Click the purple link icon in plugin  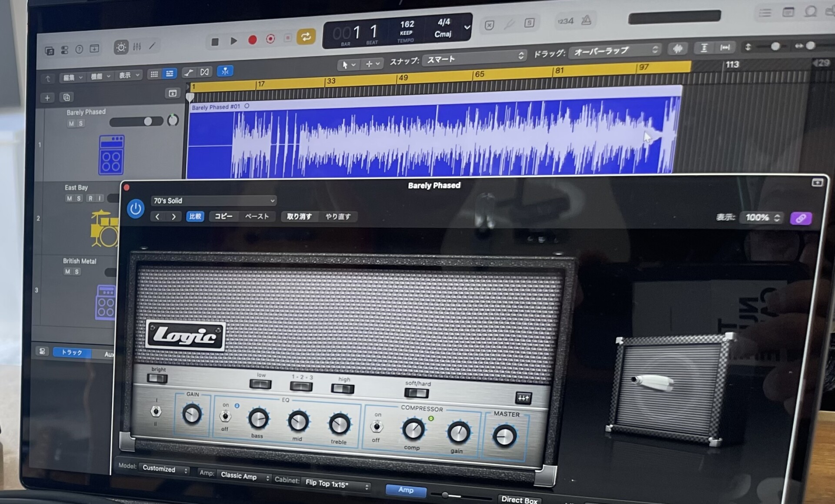point(800,218)
